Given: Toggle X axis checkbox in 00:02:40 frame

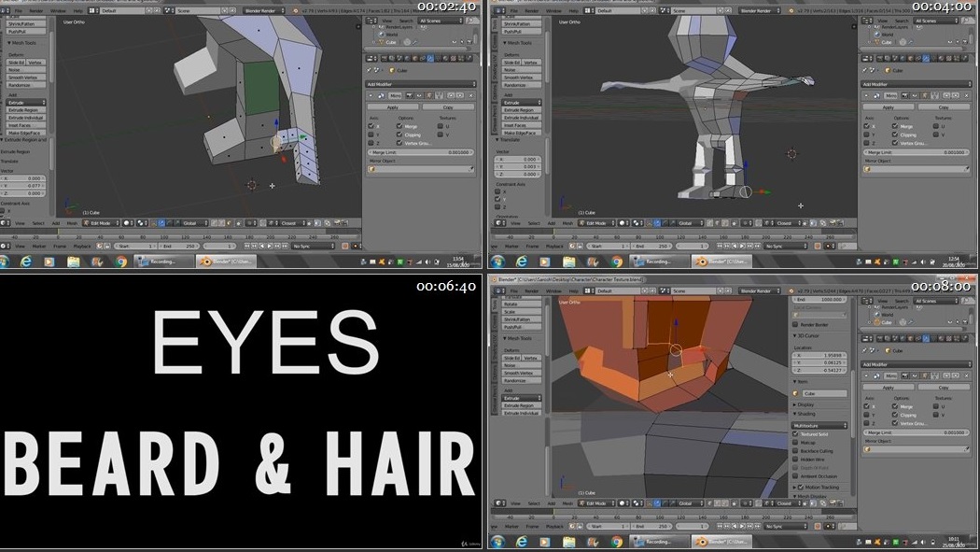Looking at the screenshot, I should pyautogui.click(x=371, y=126).
